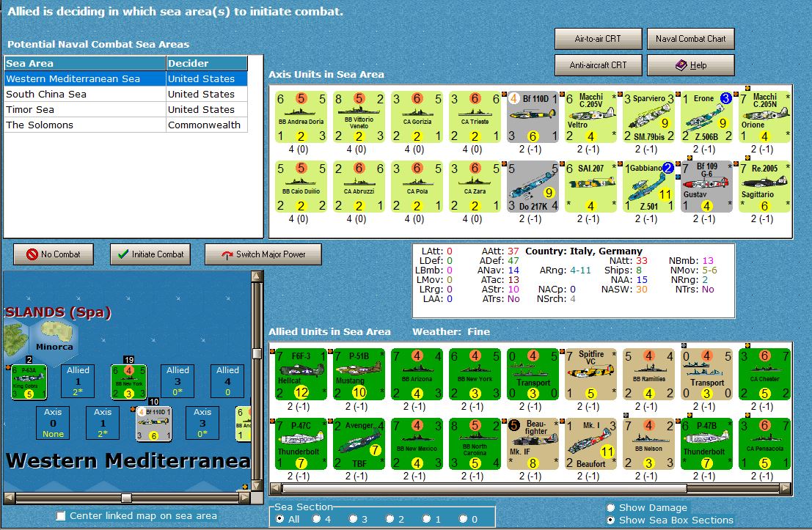Select the CA Chester cruiser counter
Viewport: 812px width, 530px height.
pos(765,374)
